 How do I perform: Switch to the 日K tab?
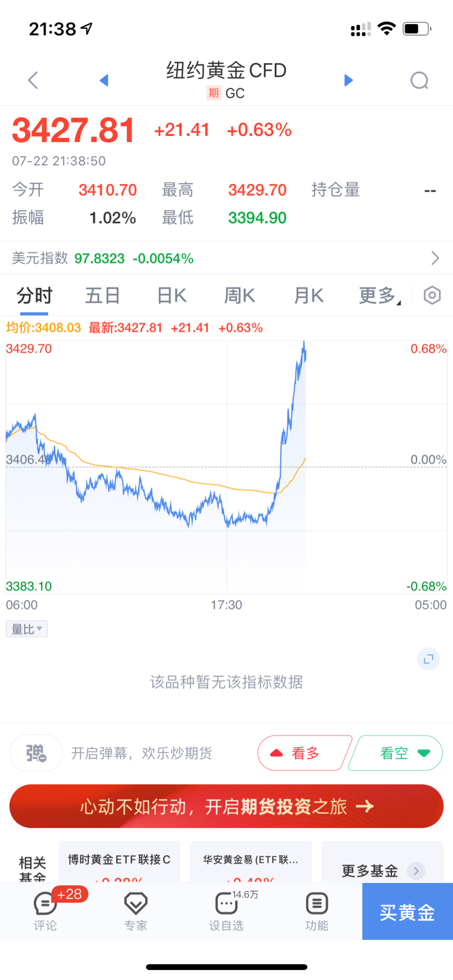coord(172,295)
